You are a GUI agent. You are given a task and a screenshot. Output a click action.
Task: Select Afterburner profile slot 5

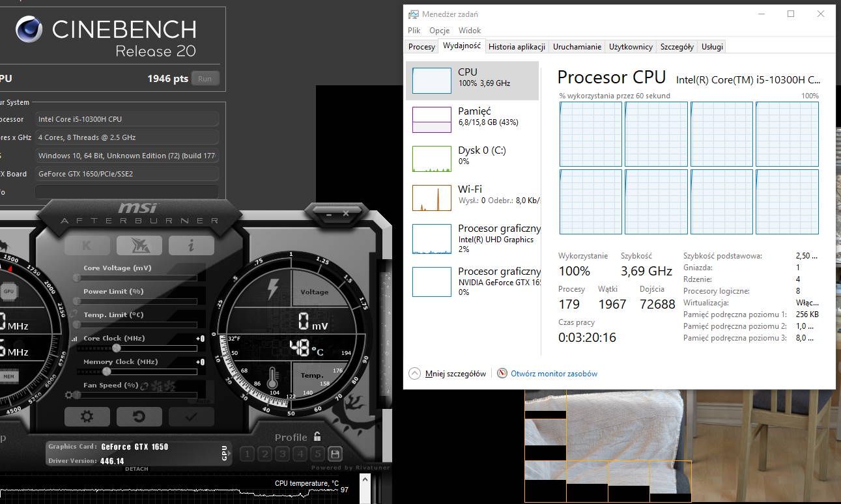[x=317, y=454]
